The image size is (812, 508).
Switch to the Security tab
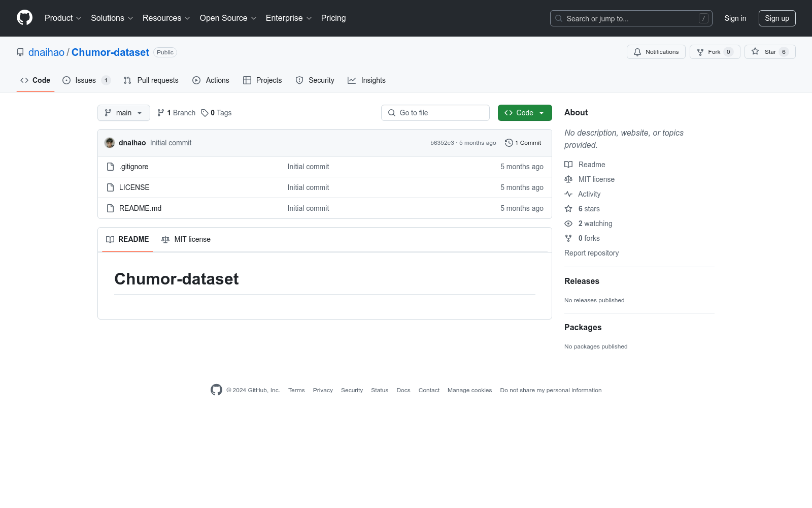(x=315, y=80)
